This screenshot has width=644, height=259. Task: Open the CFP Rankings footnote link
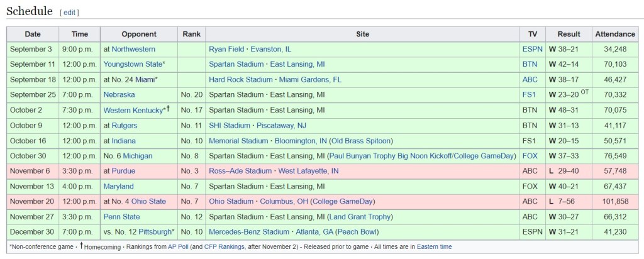[225, 247]
